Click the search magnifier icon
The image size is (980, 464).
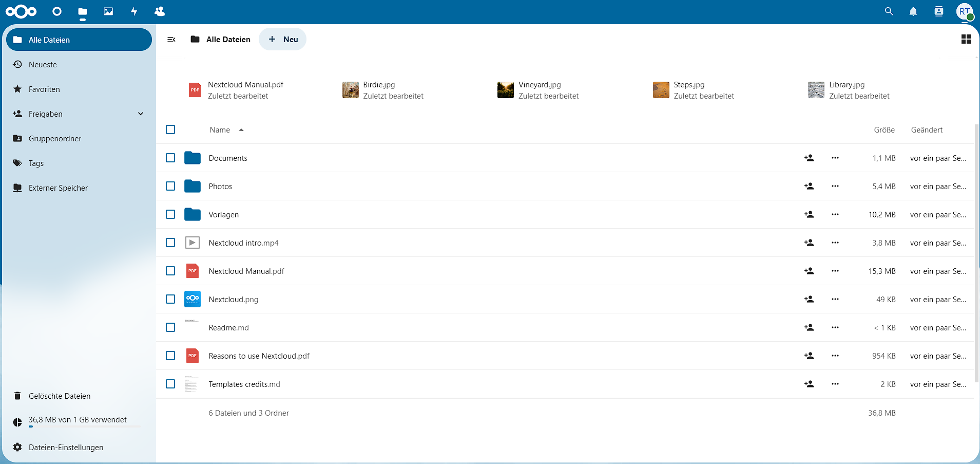tap(889, 11)
